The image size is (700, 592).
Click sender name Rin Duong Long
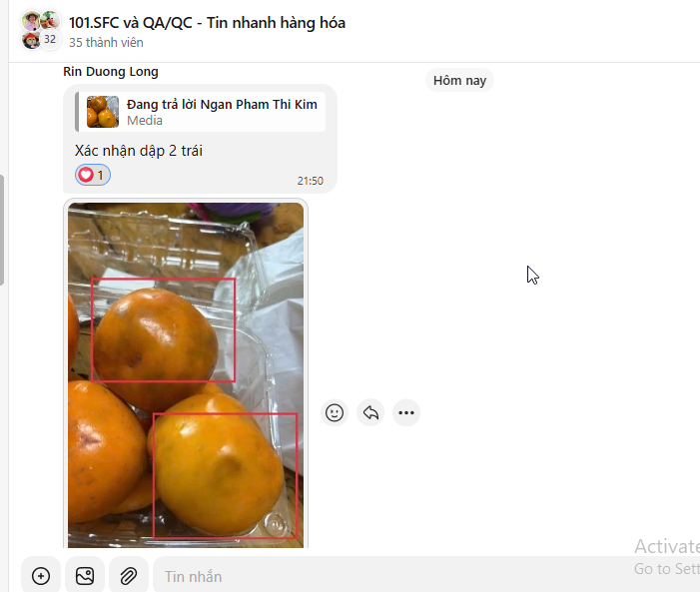point(111,72)
